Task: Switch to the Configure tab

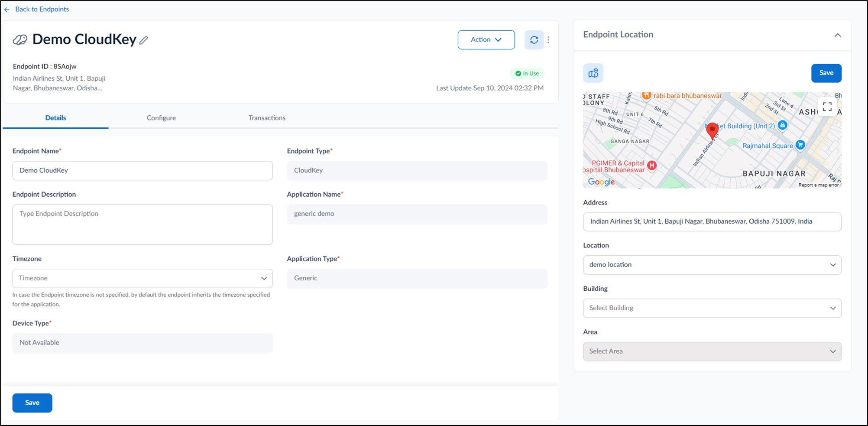Action: 161,118
